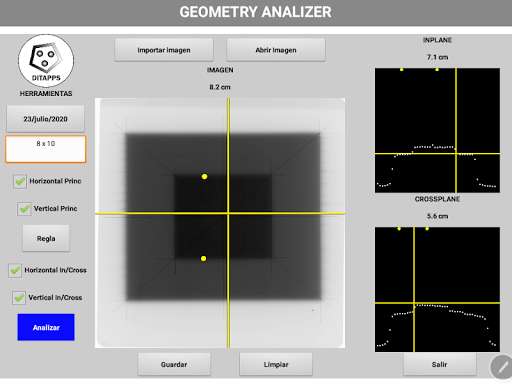The width and height of the screenshot is (512, 384).
Task: Click the Importar imagen button
Action: pyautogui.click(x=164, y=50)
